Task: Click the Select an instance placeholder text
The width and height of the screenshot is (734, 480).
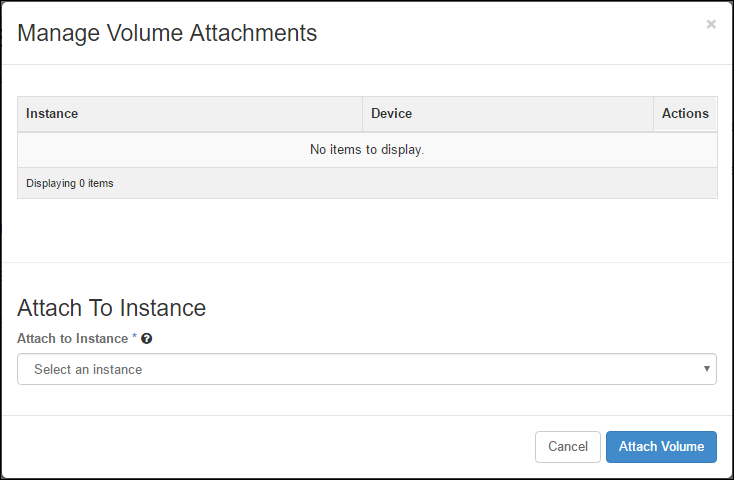Action: point(88,369)
